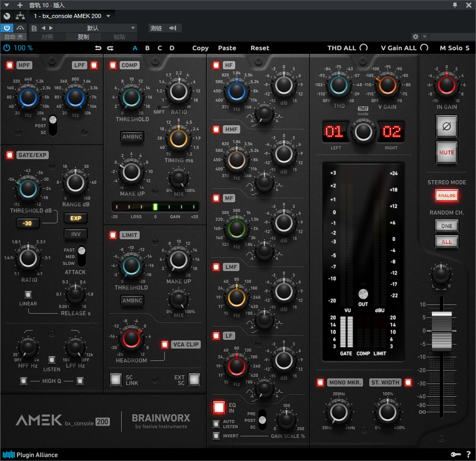Select preset bank D
This screenshot has width=476, height=461.
pyautogui.click(x=172, y=48)
